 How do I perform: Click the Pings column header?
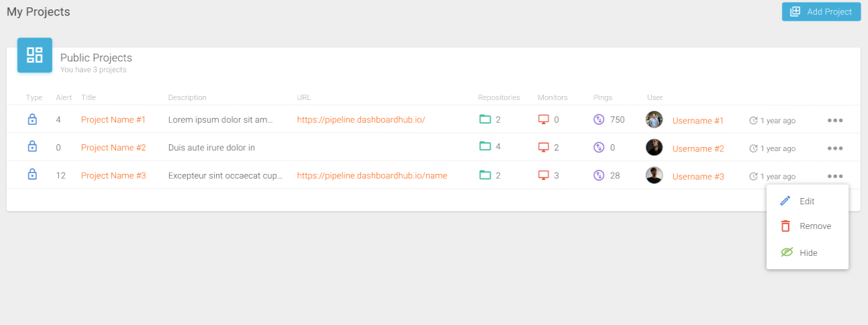603,97
